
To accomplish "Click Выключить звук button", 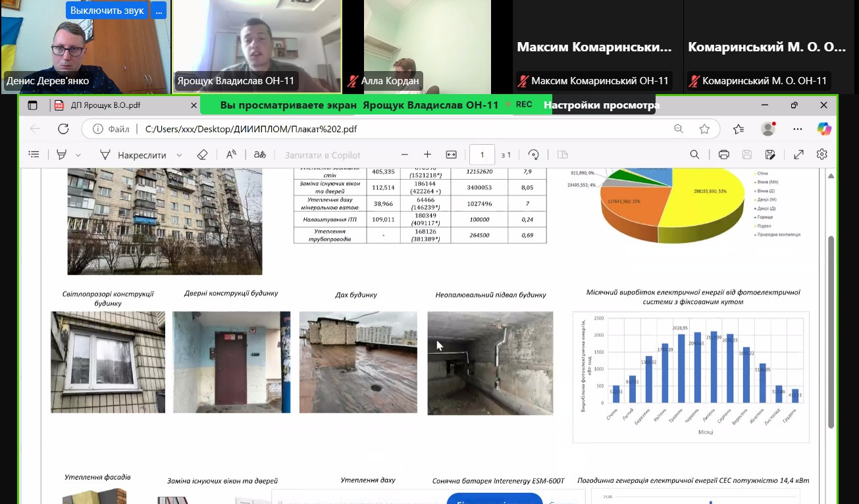I will pos(107,11).
